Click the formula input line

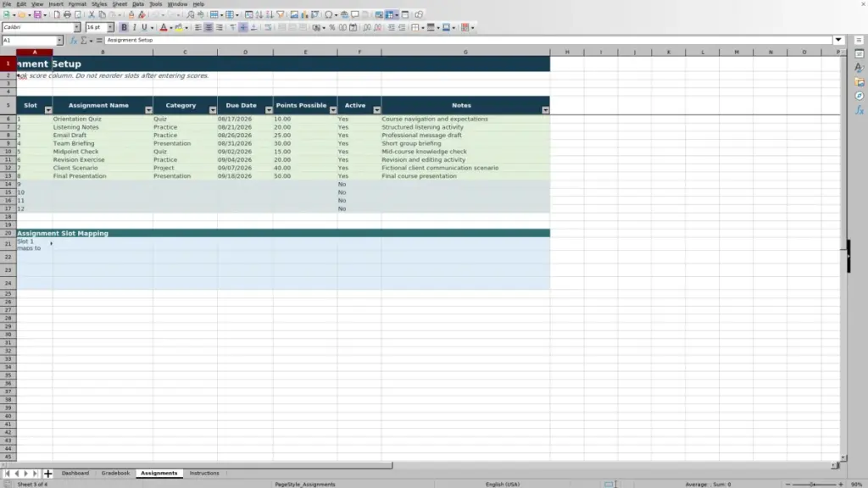(x=468, y=40)
